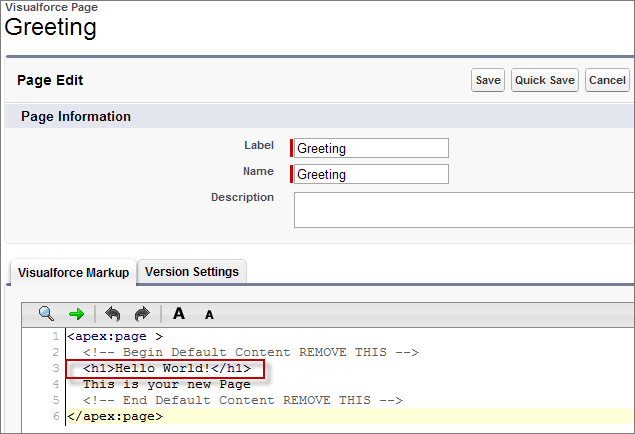Screen dimensions: 635x434
Task: Click into the Description text area
Action: click(x=464, y=210)
